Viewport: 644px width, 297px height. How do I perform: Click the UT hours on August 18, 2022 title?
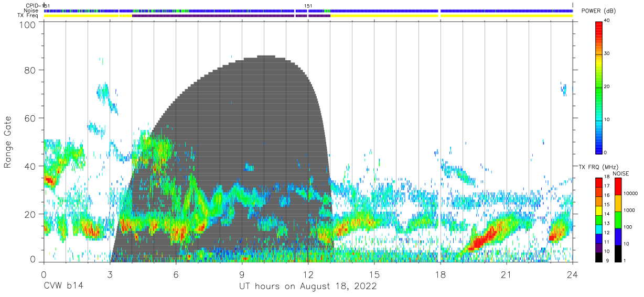pyautogui.click(x=308, y=287)
